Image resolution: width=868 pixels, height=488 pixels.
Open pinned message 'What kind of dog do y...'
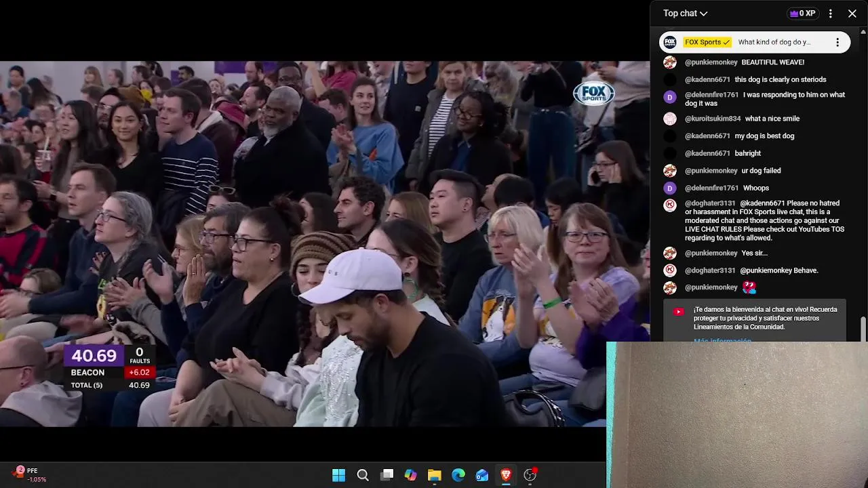coord(774,42)
